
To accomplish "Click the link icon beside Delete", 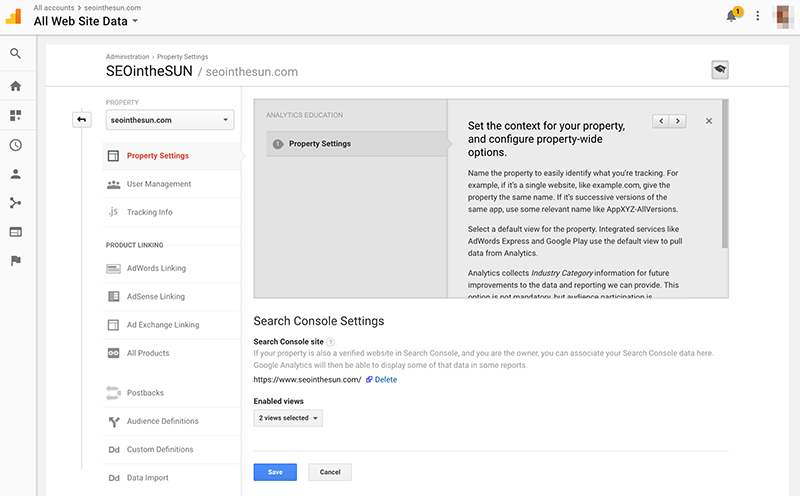I will pos(369,380).
